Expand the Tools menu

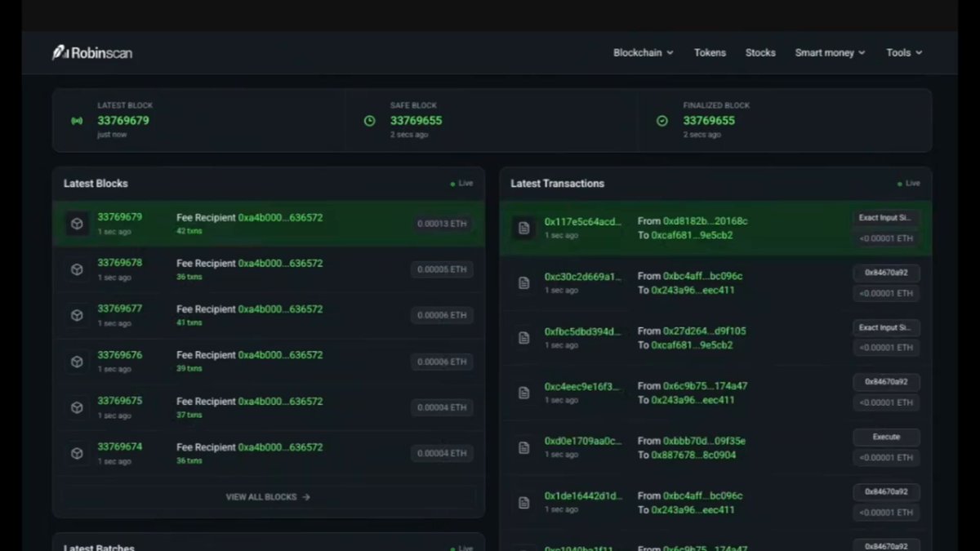(904, 53)
